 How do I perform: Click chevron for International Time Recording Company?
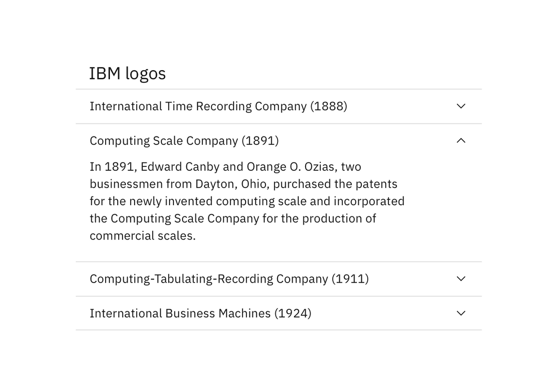pyautogui.click(x=461, y=106)
